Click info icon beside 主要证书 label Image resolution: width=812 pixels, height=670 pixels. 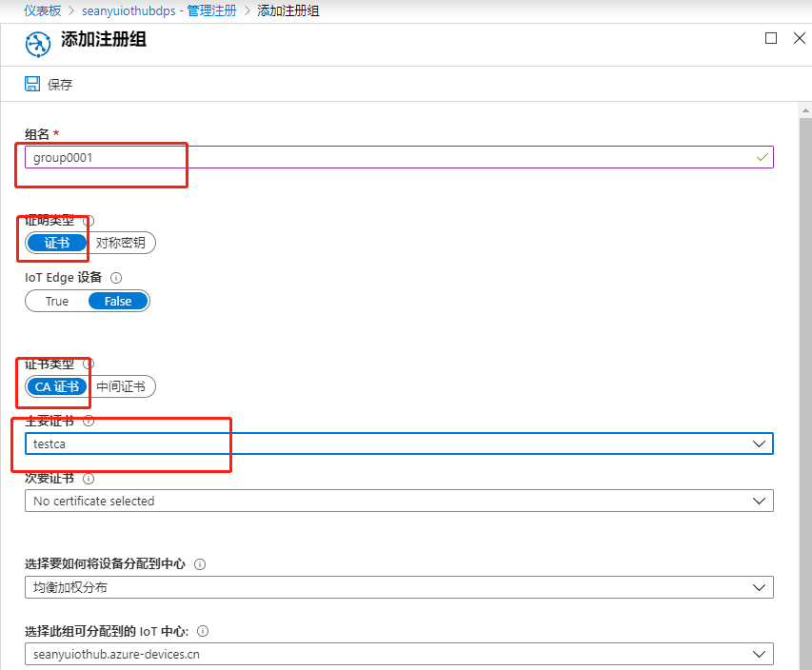point(89,421)
